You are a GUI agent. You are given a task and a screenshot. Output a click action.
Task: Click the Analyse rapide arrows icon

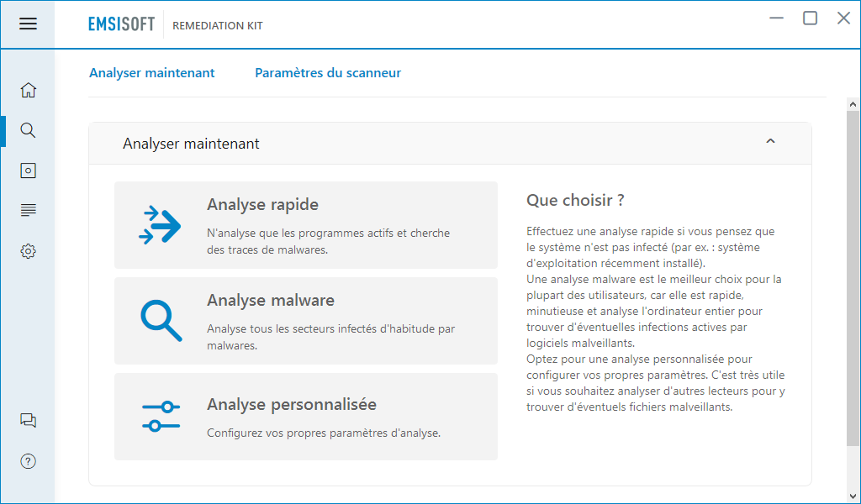coord(160,225)
